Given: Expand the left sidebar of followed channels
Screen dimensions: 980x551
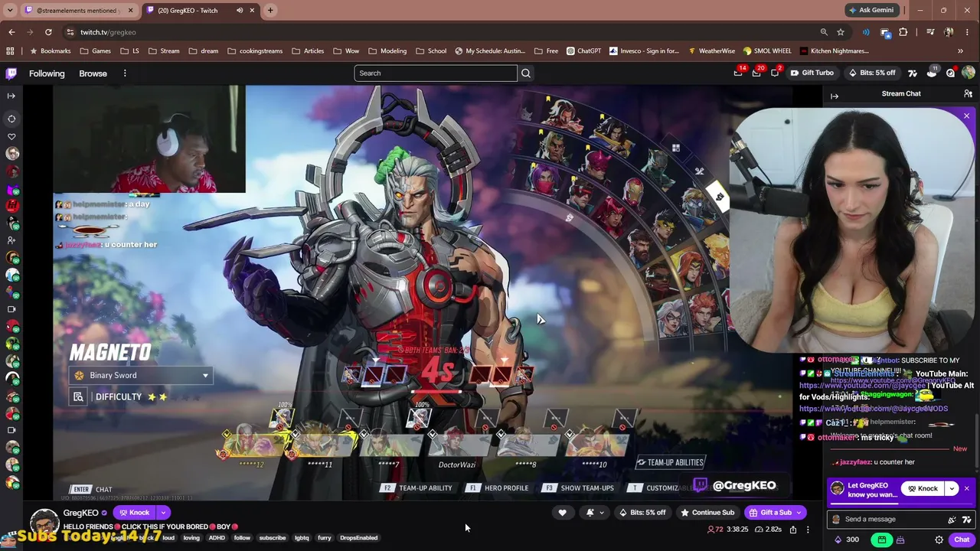Looking at the screenshot, I should [11, 96].
